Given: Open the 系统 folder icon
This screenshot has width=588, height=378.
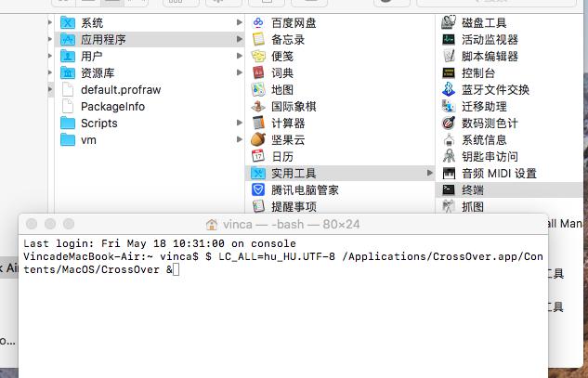Looking at the screenshot, I should pos(68,23).
